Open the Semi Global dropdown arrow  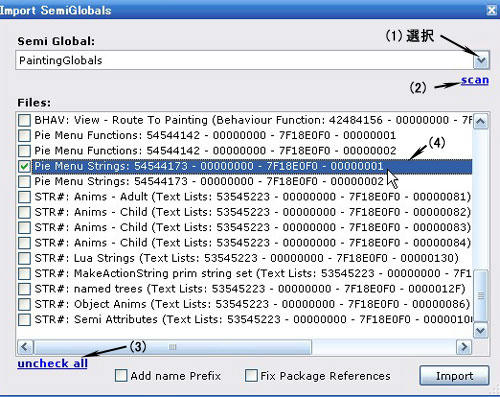(x=481, y=60)
